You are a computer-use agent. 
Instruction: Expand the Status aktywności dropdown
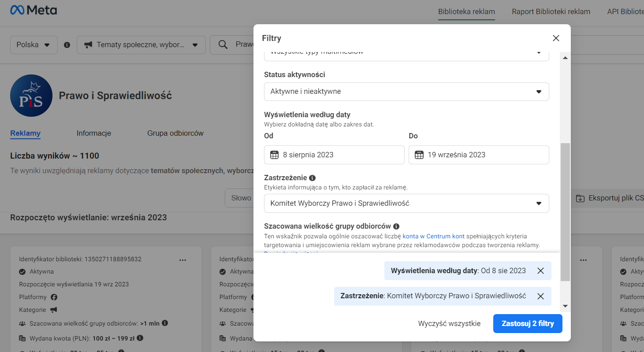pyautogui.click(x=406, y=92)
